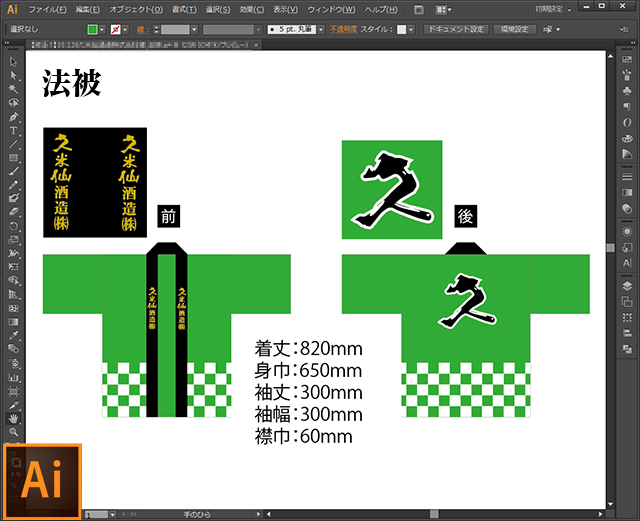Open the ウィンドウ(W) menu

click(331, 10)
